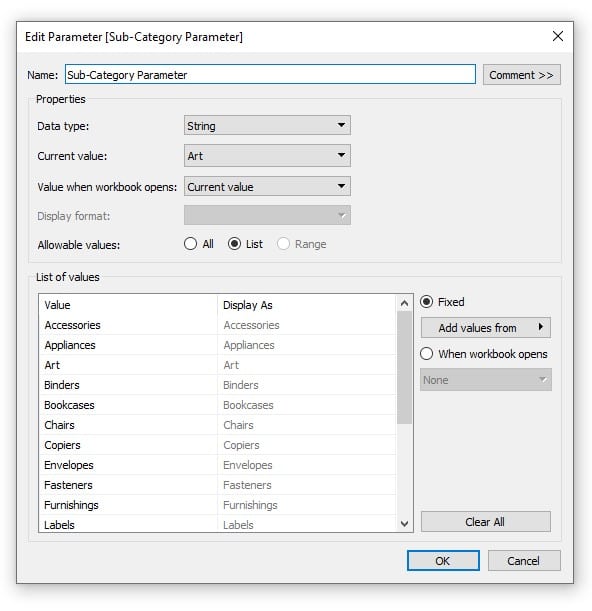592x611 pixels.
Task: Select the All allowable values radio button
Action: pos(190,244)
